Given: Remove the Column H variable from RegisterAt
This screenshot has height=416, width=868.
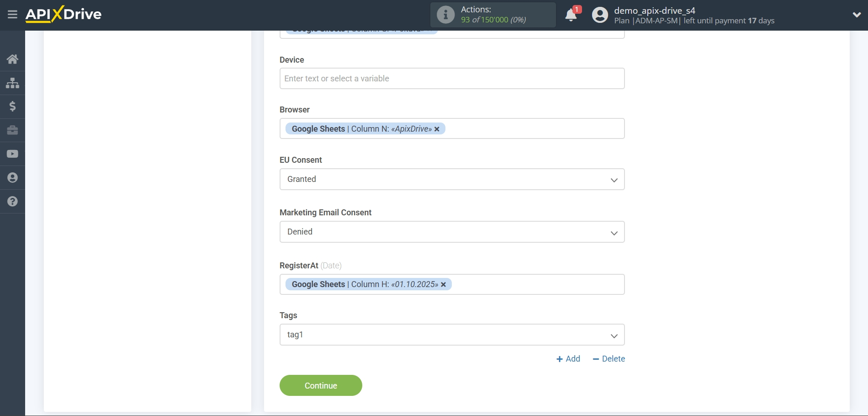Looking at the screenshot, I should 443,285.
